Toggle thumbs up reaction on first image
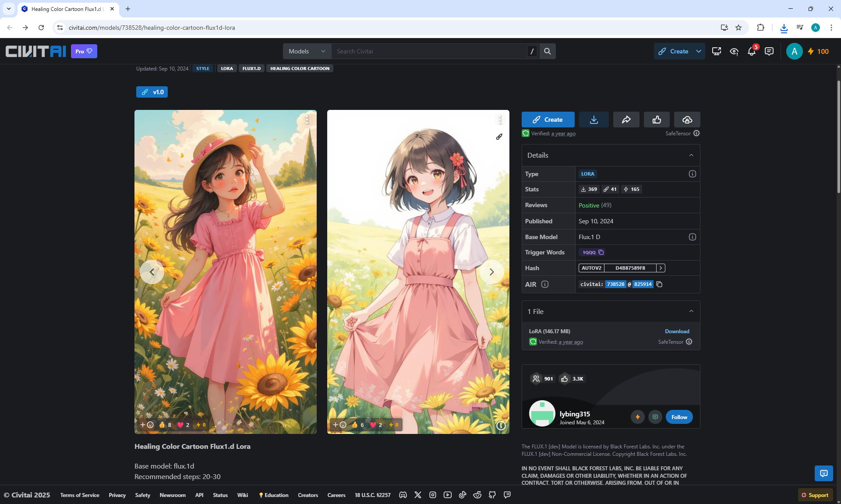Viewport: 841px width, 504px height. point(165,425)
